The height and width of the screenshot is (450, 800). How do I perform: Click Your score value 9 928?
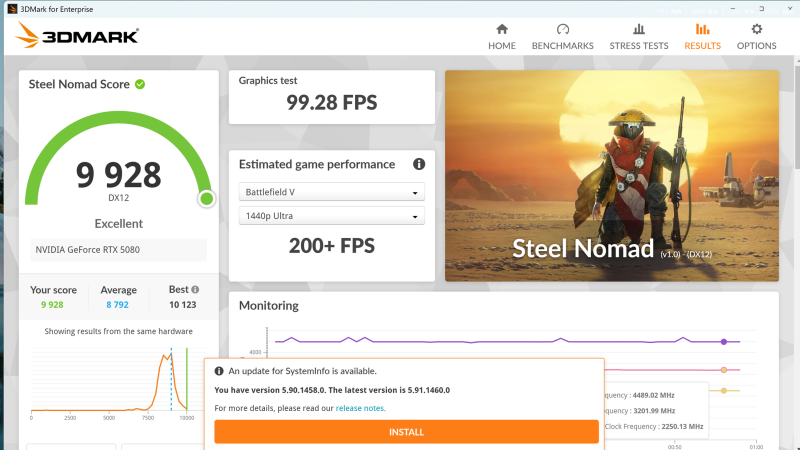pos(52,305)
